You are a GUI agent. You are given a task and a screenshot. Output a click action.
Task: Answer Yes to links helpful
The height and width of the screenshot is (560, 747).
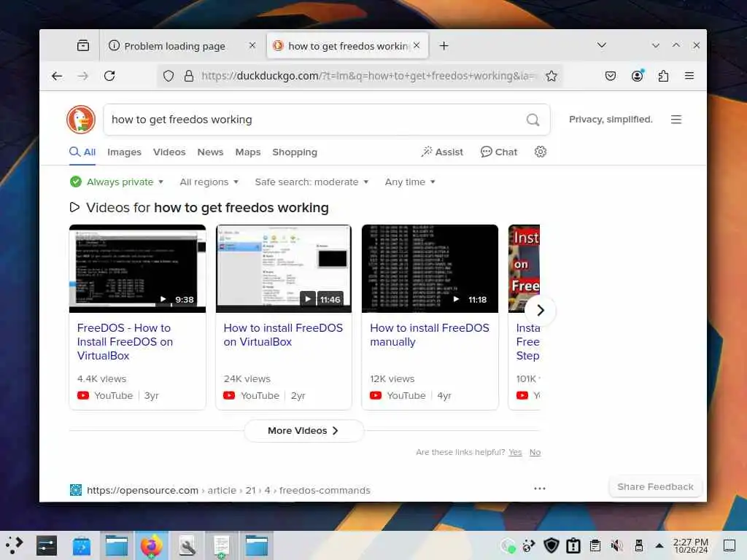pyautogui.click(x=515, y=452)
